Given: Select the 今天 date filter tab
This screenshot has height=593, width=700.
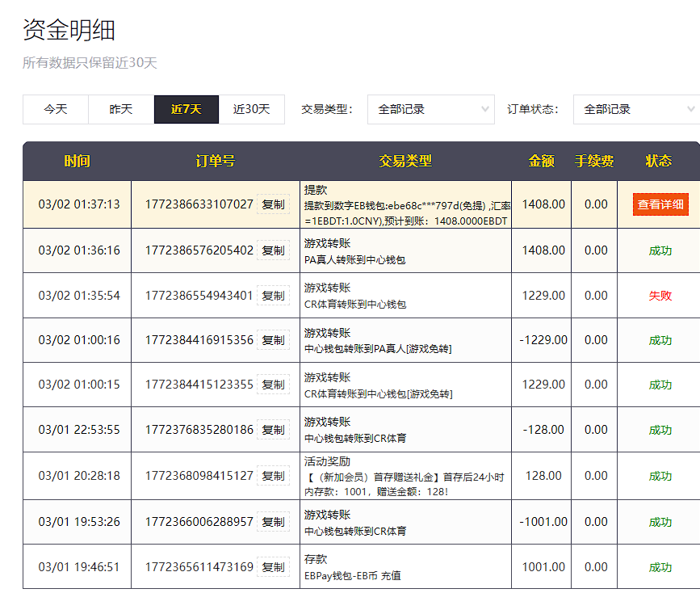Looking at the screenshot, I should click(56, 109).
